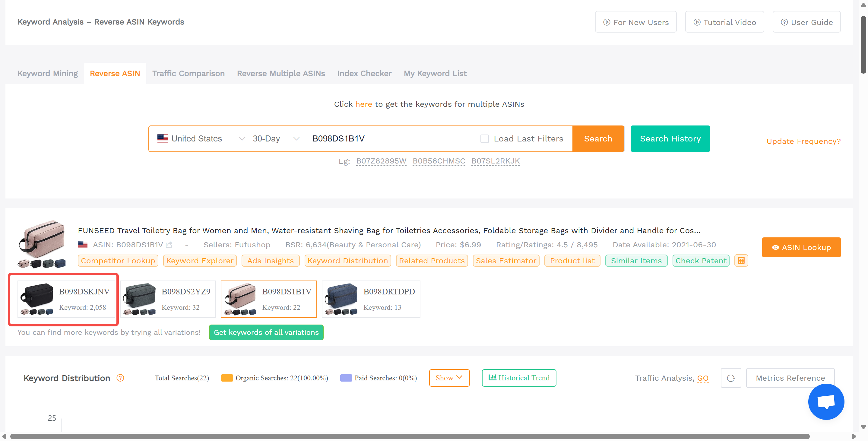Screen dimensions: 868x441
Task: Open the Index Checker tab
Action: (x=364, y=73)
